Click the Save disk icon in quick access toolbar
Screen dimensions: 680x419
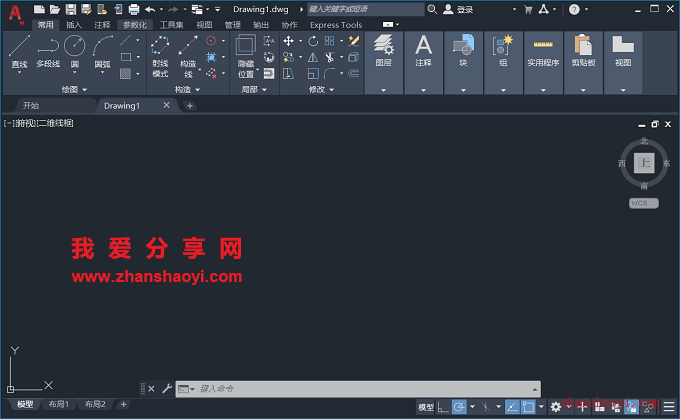(x=71, y=9)
